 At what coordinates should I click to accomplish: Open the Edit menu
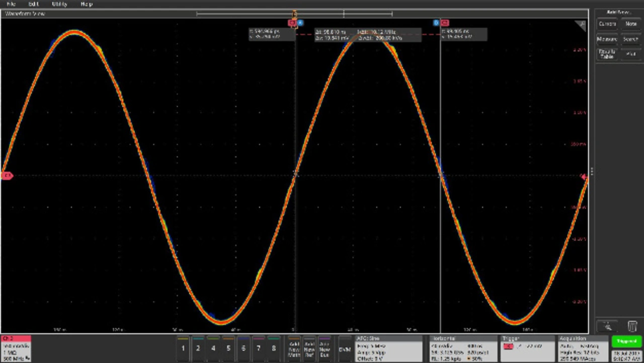click(x=34, y=4)
